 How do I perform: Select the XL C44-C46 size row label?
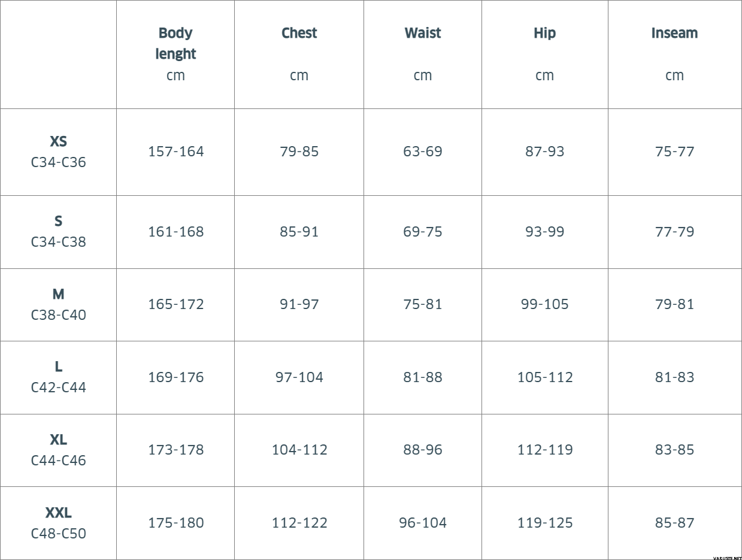(58, 450)
